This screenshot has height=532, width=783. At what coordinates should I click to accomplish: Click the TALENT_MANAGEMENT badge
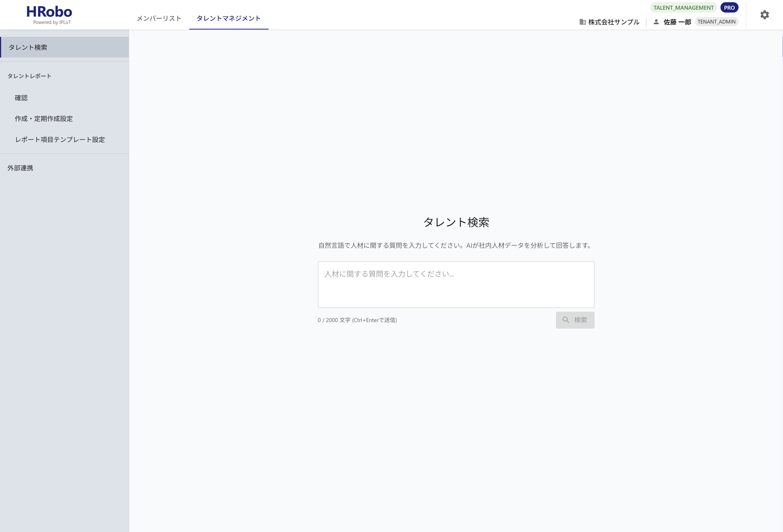pyautogui.click(x=683, y=8)
